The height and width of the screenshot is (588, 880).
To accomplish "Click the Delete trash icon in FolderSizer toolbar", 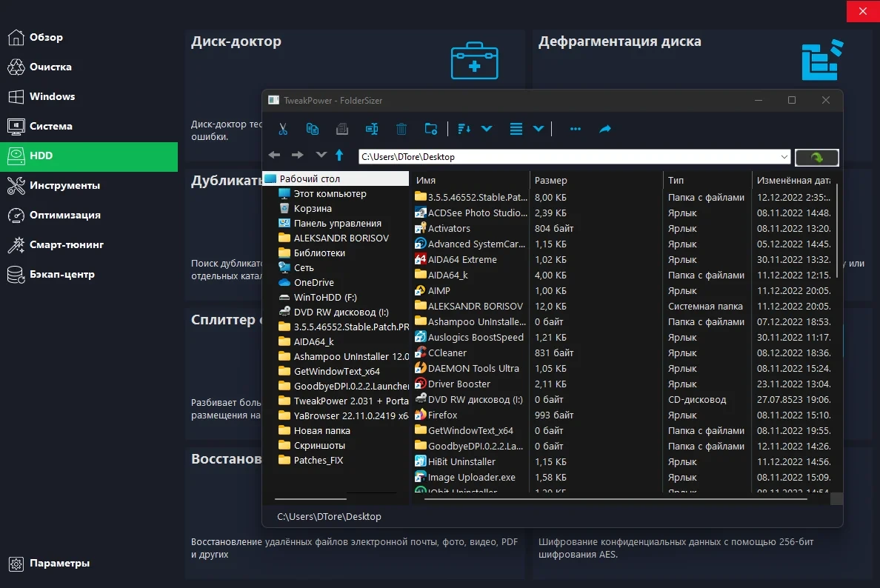I will pyautogui.click(x=401, y=129).
